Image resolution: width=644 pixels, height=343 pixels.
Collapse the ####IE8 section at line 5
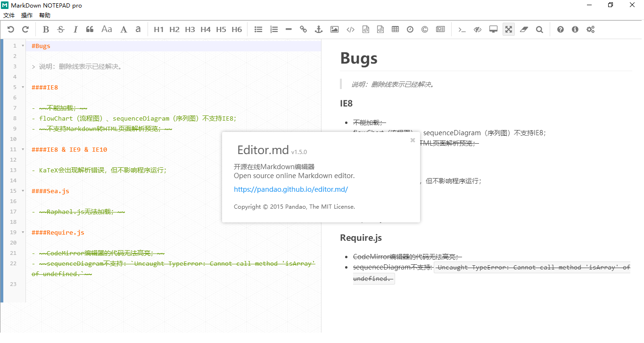pyautogui.click(x=23, y=87)
